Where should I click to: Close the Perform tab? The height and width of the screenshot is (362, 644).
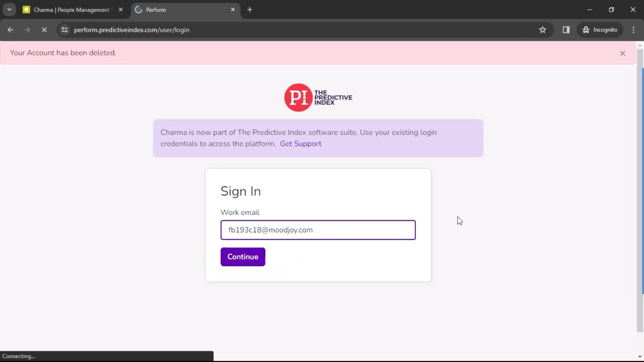(x=233, y=10)
